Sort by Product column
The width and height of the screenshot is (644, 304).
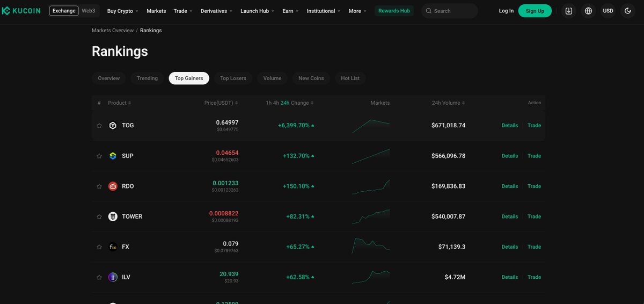(x=120, y=103)
